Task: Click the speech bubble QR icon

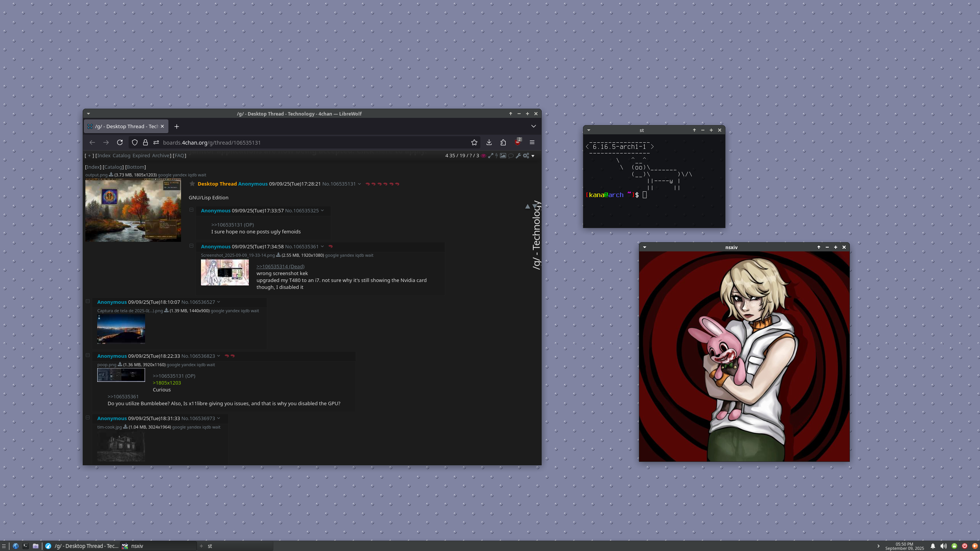Action: (511, 156)
